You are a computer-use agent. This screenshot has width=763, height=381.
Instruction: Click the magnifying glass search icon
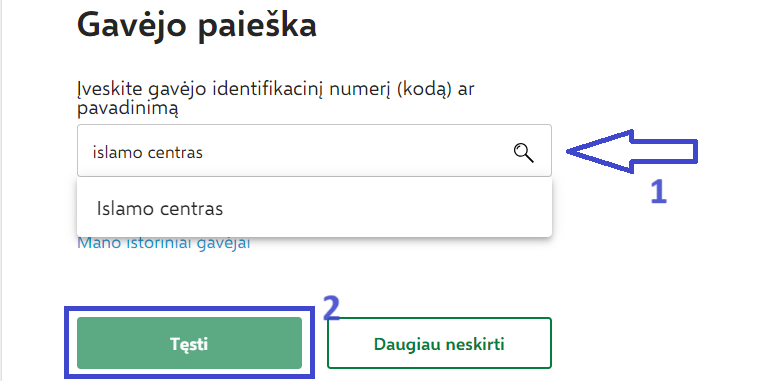click(x=524, y=153)
